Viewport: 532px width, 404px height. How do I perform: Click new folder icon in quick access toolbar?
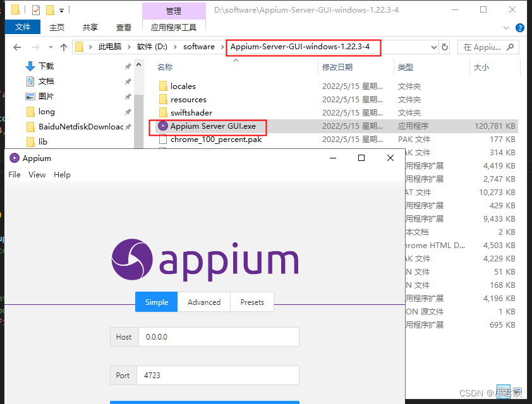(x=50, y=10)
